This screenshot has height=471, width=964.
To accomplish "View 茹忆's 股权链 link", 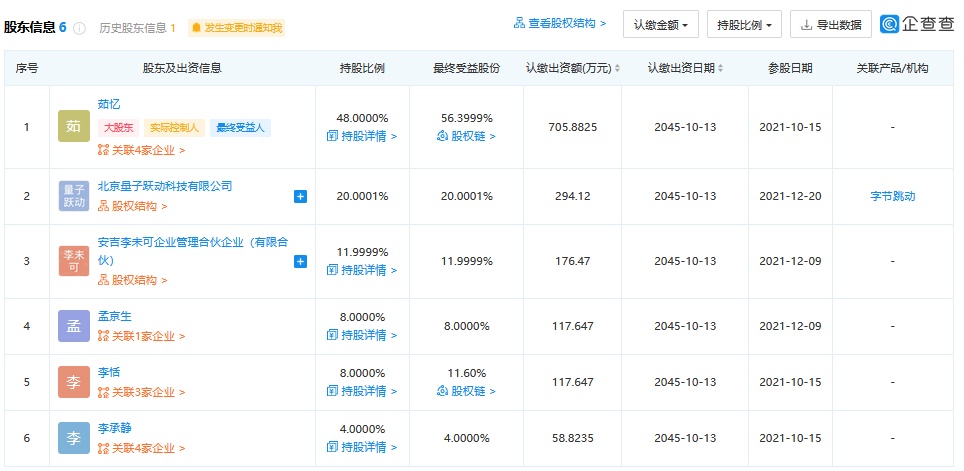I will click(467, 136).
